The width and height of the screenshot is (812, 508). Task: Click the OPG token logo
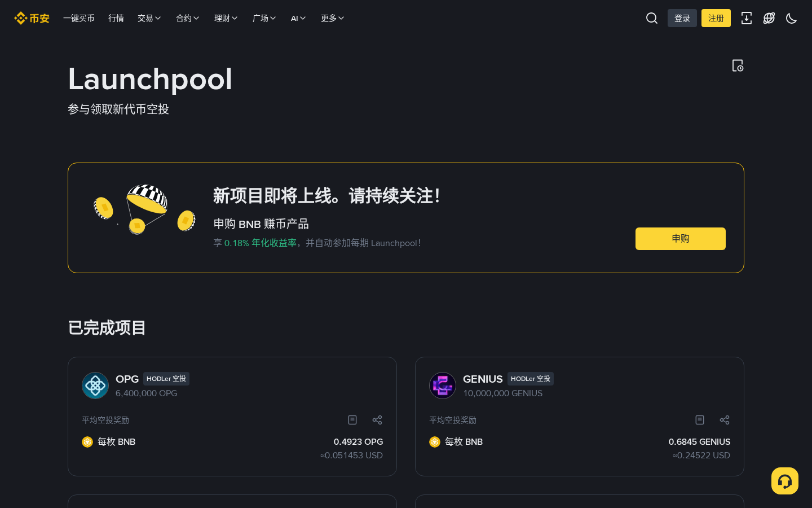pos(95,386)
